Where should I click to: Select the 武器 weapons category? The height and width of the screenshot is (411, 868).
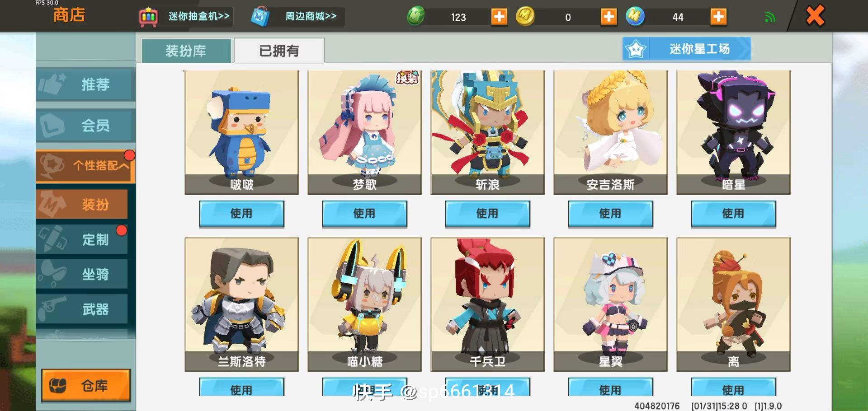pos(82,309)
